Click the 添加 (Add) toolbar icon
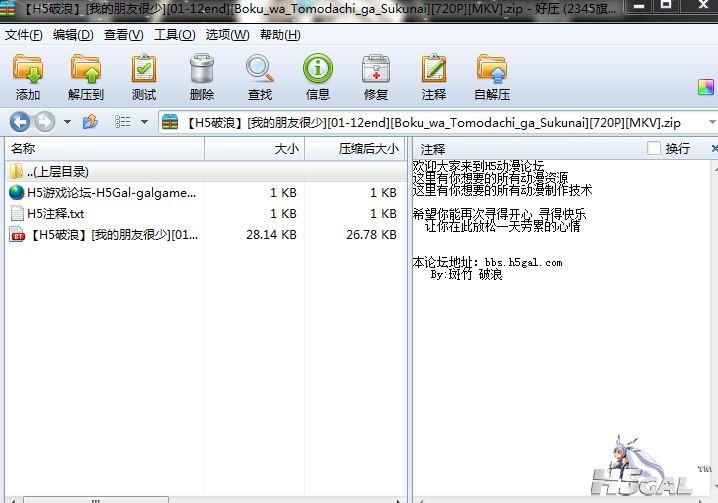This screenshot has width=718, height=503. pos(28,77)
